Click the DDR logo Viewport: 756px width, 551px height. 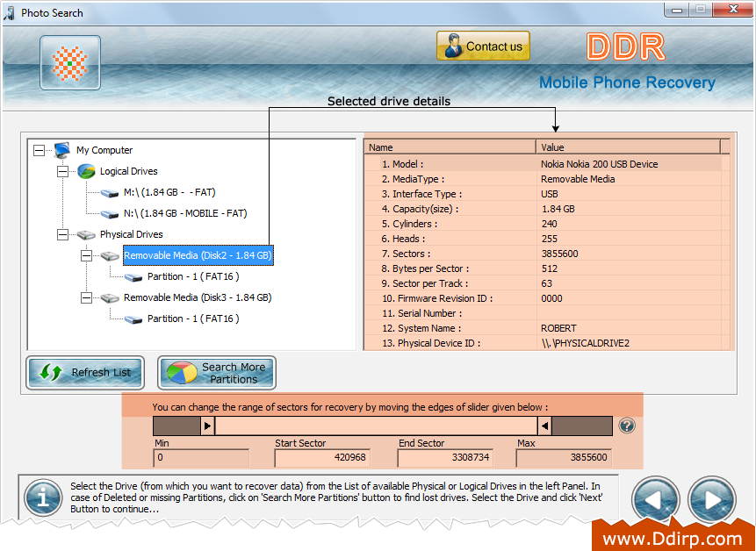click(624, 47)
